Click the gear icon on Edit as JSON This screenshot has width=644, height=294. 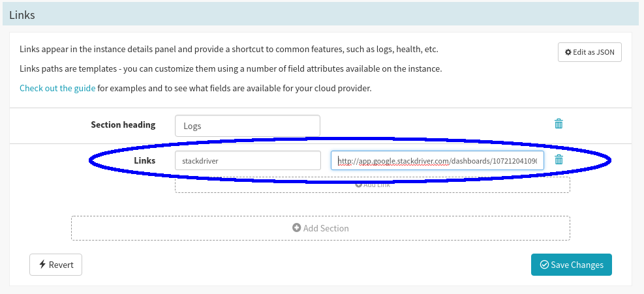click(x=568, y=52)
